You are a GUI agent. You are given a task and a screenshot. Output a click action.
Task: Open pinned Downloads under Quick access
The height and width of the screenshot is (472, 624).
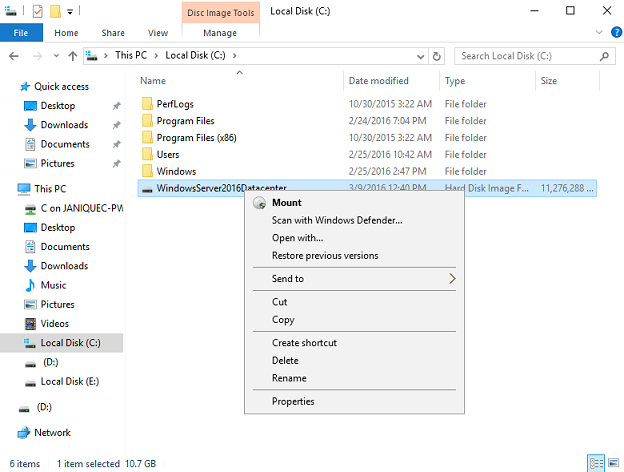coord(64,125)
